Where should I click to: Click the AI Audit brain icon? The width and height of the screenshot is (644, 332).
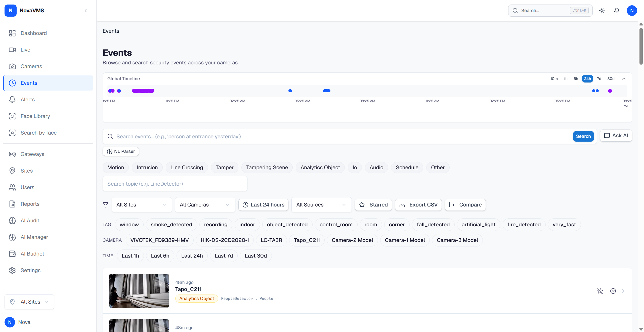coord(12,221)
